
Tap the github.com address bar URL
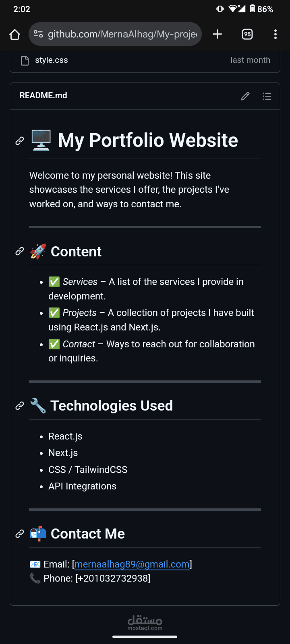(x=122, y=34)
